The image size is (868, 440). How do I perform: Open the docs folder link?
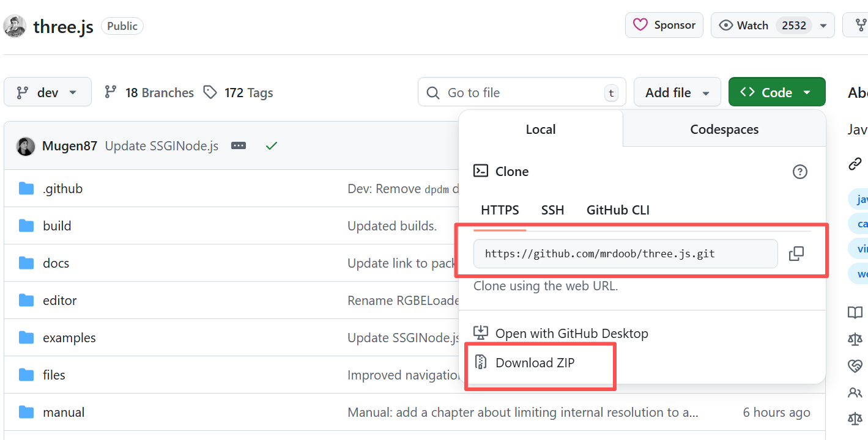(56, 263)
